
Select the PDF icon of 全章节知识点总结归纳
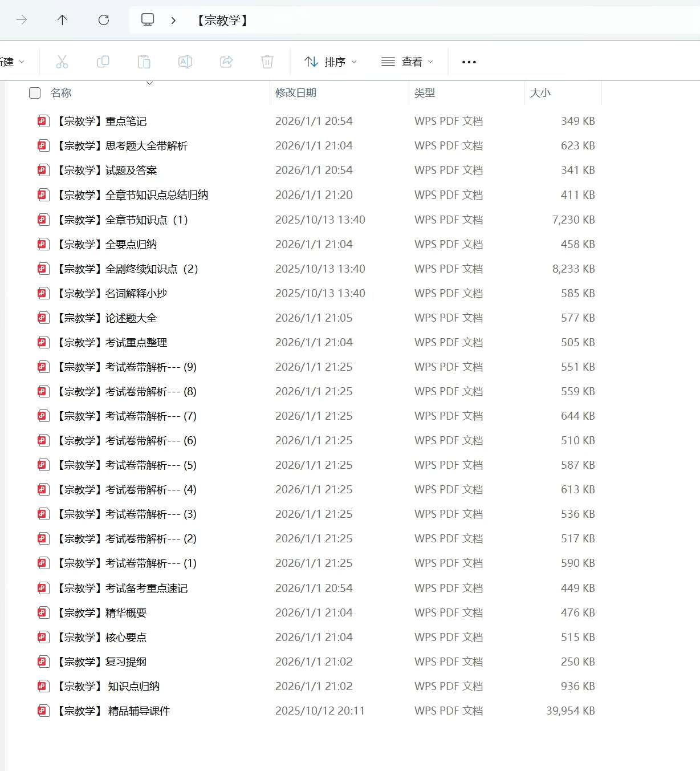(43, 195)
